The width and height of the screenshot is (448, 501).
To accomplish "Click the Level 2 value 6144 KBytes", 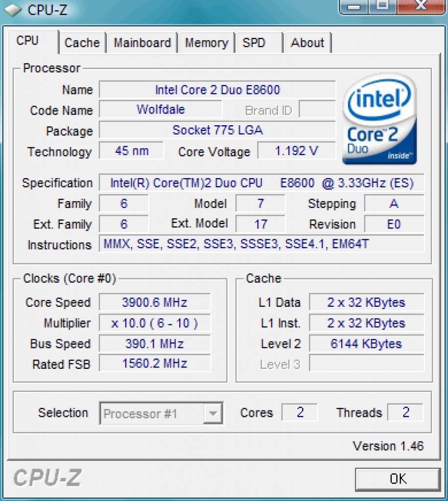I will pyautogui.click(x=366, y=344).
